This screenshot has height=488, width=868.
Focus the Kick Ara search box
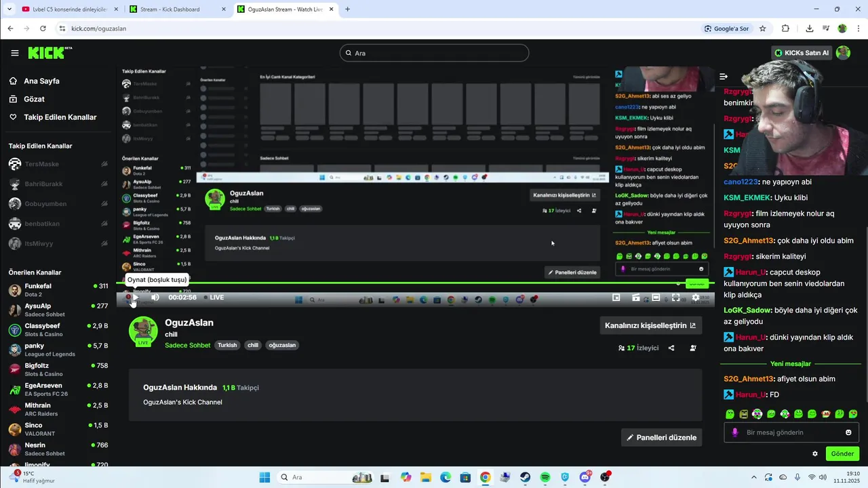click(434, 53)
